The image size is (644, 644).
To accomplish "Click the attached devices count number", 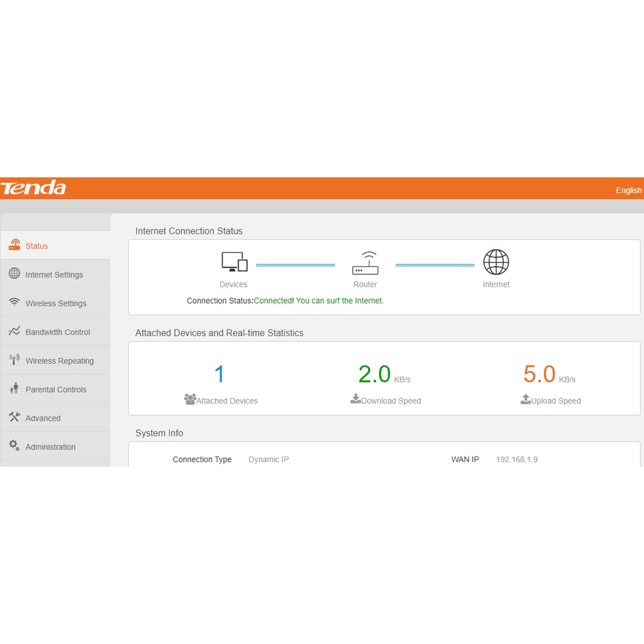I will (x=219, y=375).
